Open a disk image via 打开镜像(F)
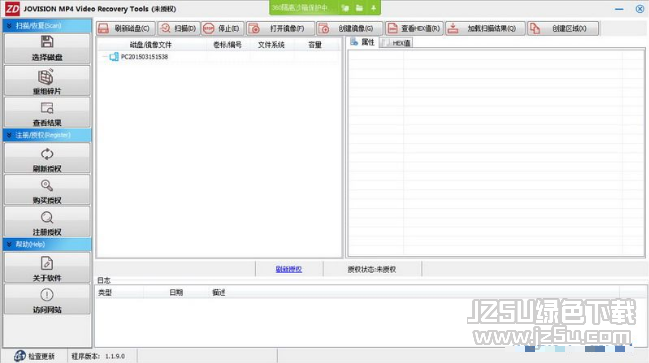 280,29
